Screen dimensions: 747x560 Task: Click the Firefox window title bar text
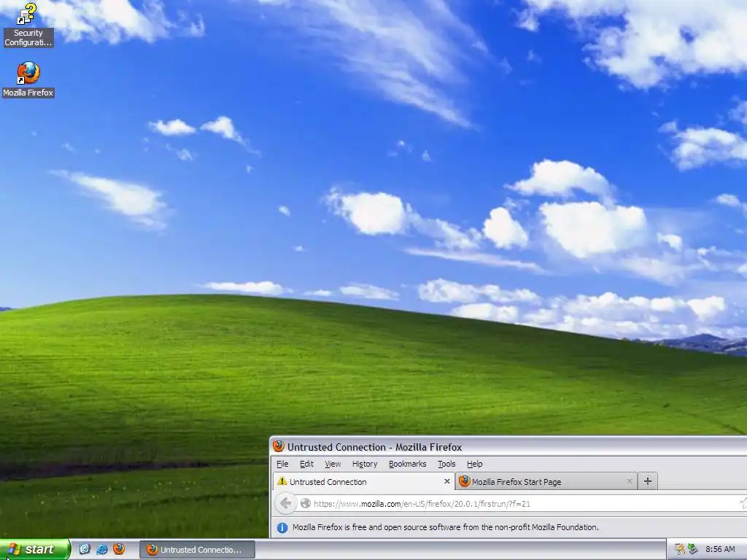click(x=374, y=447)
